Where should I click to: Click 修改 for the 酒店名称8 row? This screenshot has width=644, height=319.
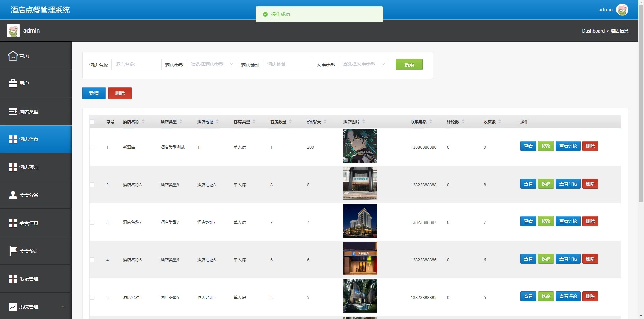click(546, 184)
